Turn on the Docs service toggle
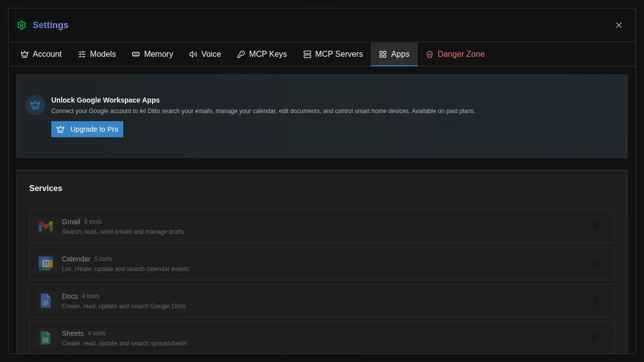 596,301
